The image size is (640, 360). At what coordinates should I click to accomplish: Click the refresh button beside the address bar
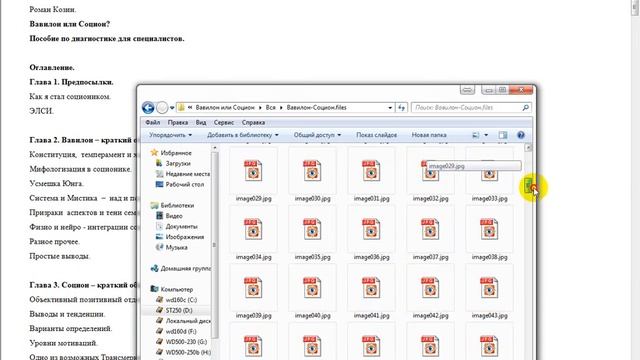(x=402, y=108)
